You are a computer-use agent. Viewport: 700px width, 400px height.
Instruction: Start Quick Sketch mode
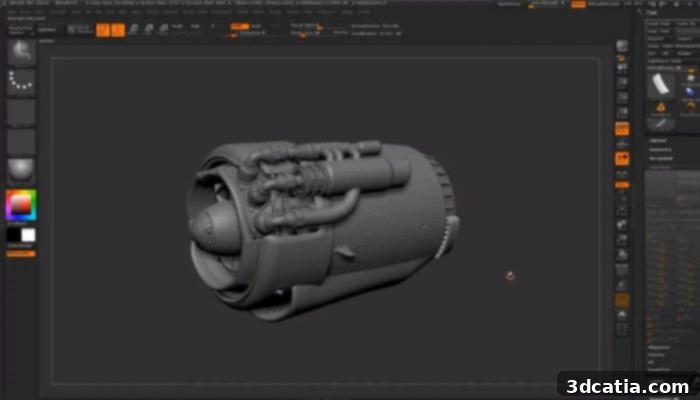79,30
